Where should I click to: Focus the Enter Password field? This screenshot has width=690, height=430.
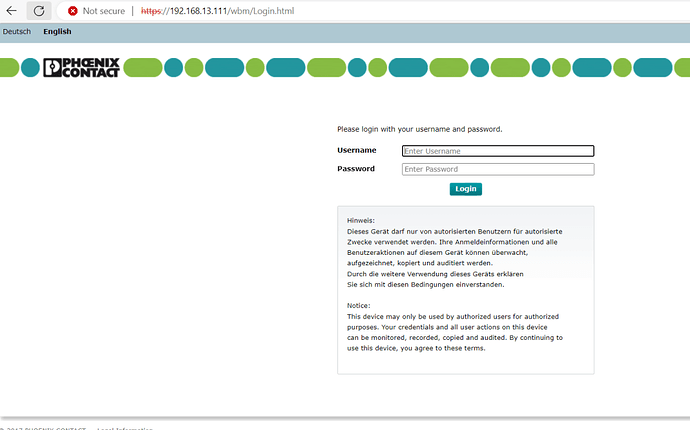point(498,169)
